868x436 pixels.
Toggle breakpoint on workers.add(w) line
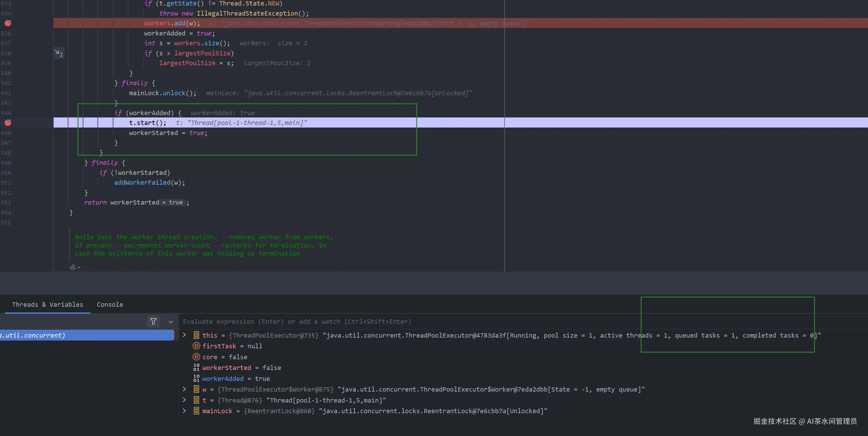coord(8,23)
